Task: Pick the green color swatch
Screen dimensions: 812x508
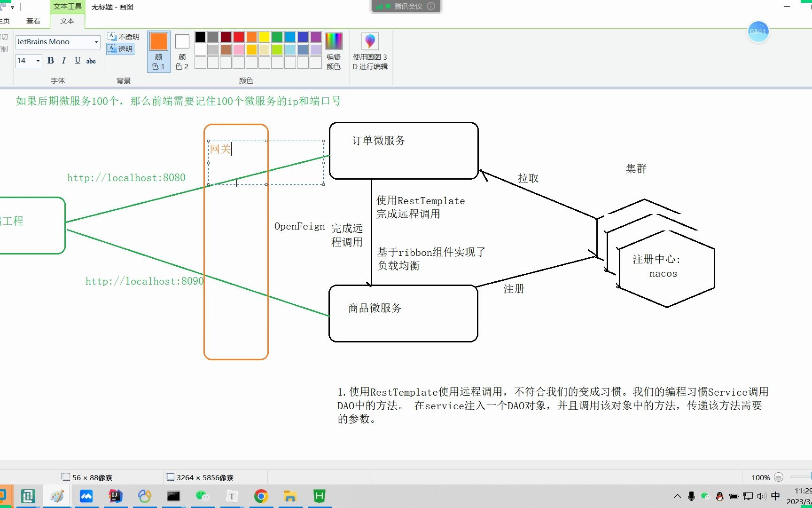Action: click(277, 37)
